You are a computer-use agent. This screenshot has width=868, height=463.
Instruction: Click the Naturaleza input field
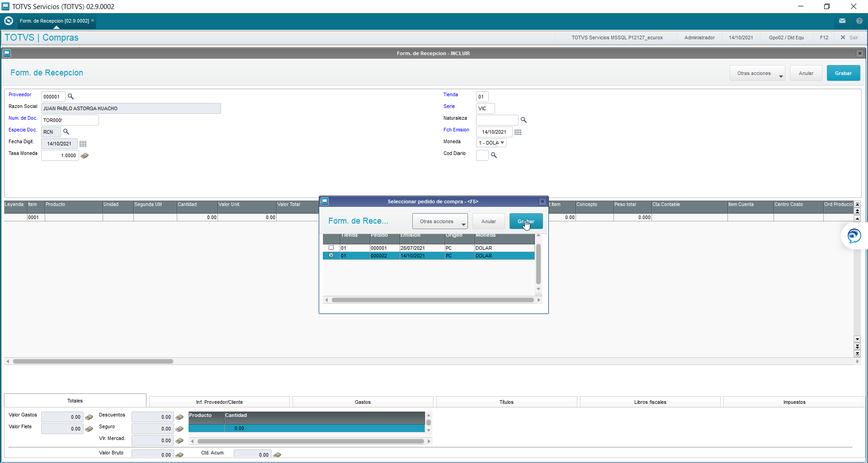point(497,120)
